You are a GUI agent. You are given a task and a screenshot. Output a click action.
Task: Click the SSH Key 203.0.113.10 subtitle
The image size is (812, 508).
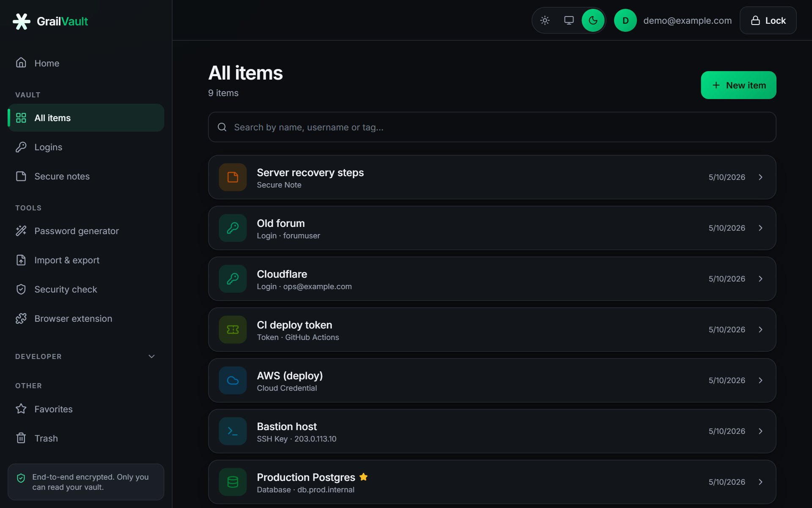coord(296,439)
